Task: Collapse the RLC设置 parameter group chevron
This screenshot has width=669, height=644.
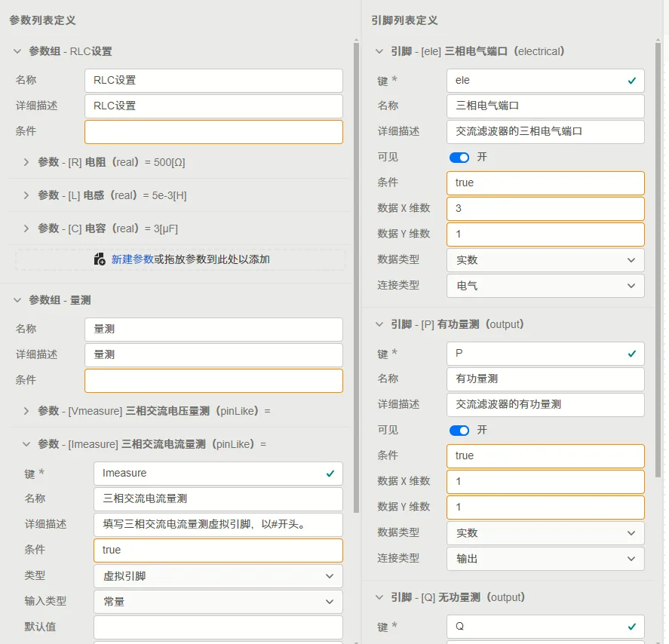Action: (x=17, y=51)
